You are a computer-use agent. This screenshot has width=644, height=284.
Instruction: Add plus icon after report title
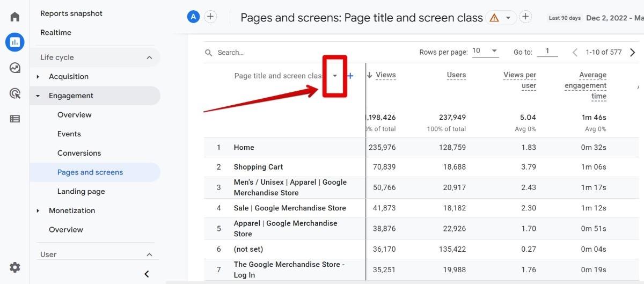tap(525, 17)
